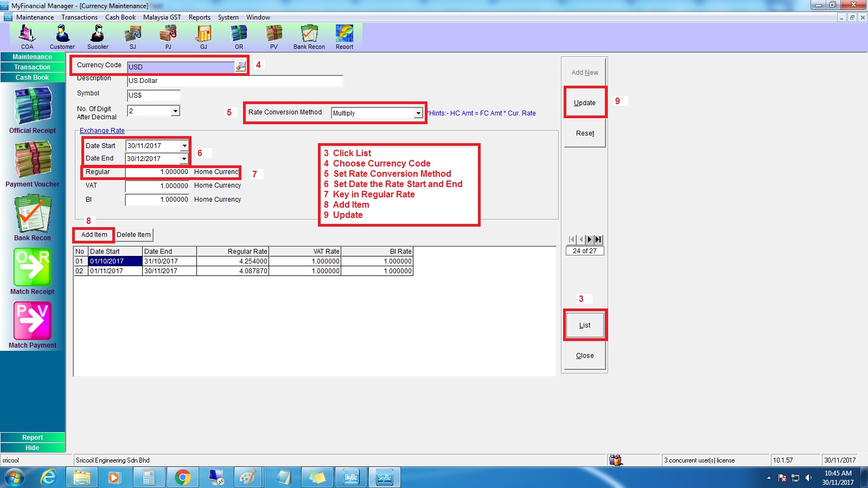Click the List button
Viewport: 868px width, 488px height.
click(584, 325)
